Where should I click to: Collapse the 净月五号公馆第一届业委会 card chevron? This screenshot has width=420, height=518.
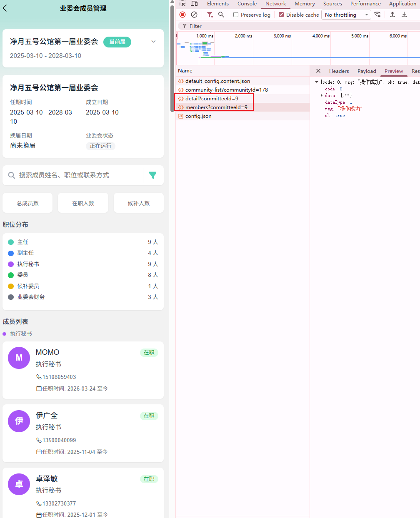153,42
